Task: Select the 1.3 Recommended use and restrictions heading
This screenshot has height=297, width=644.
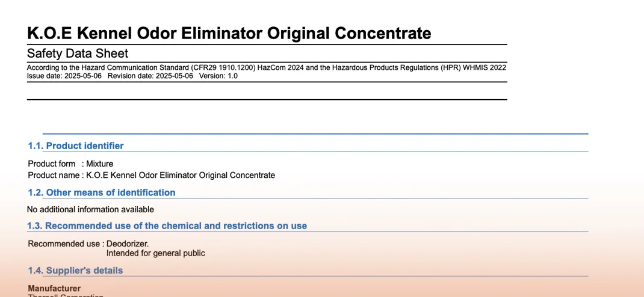Action: click(x=167, y=226)
